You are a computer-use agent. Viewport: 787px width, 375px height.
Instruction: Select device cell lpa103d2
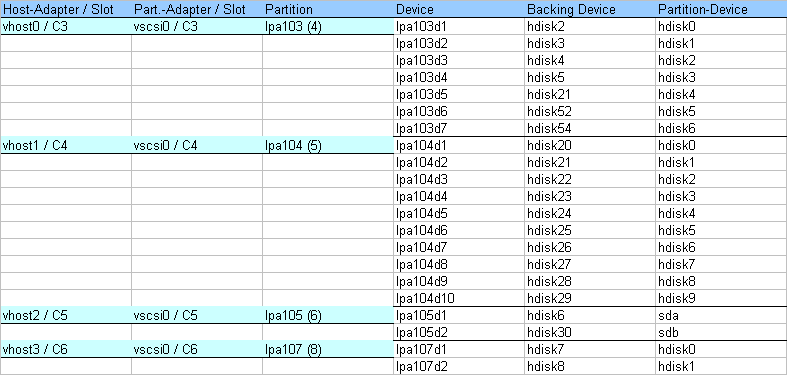pyautogui.click(x=459, y=44)
